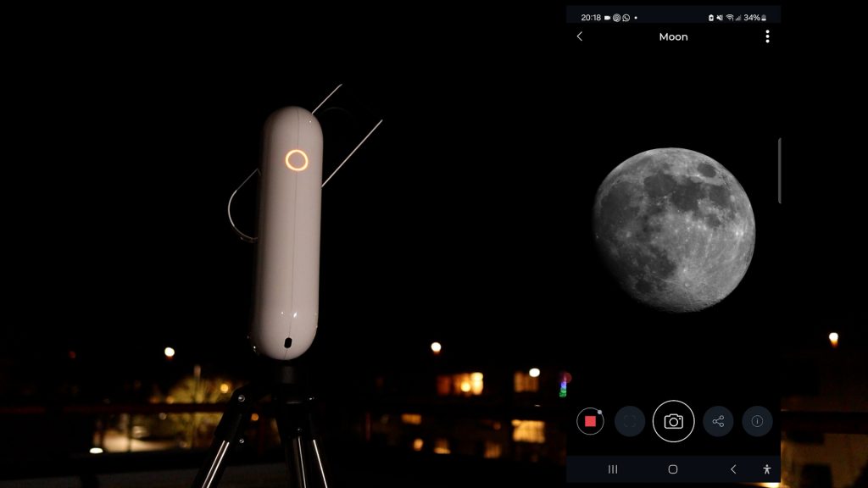The height and width of the screenshot is (488, 868).
Task: Tap the 20:18 clock in status bar
Action: (x=591, y=18)
